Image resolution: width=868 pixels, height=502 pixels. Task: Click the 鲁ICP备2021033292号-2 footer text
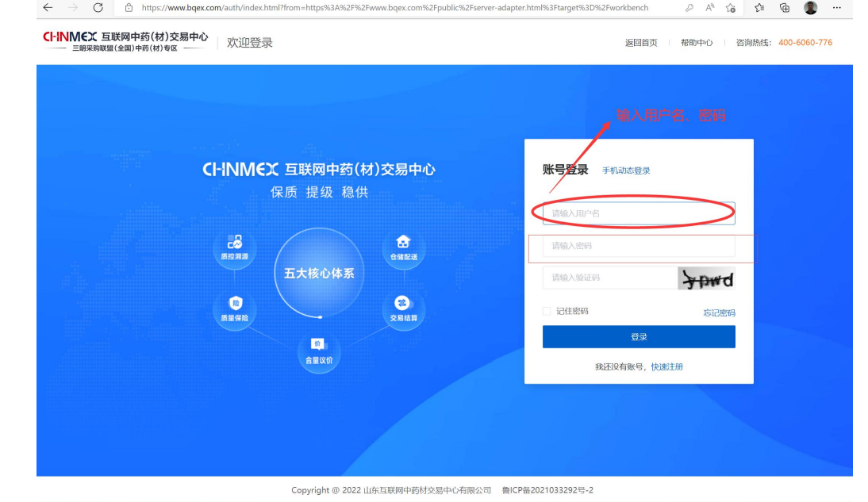click(547, 490)
